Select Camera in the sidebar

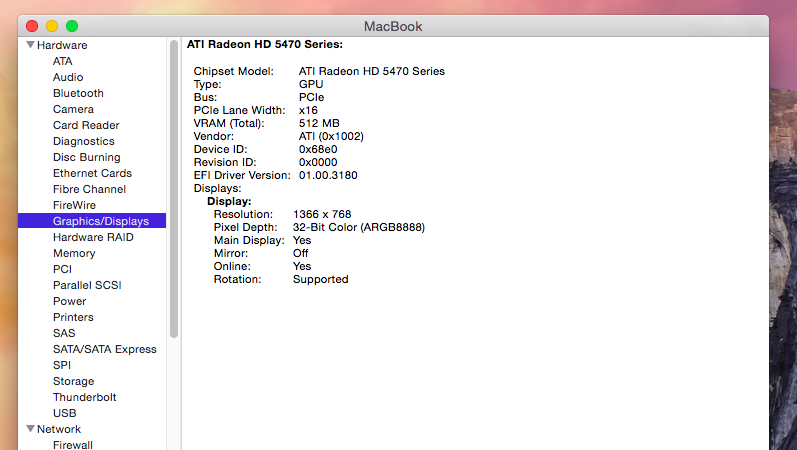pyautogui.click(x=73, y=109)
